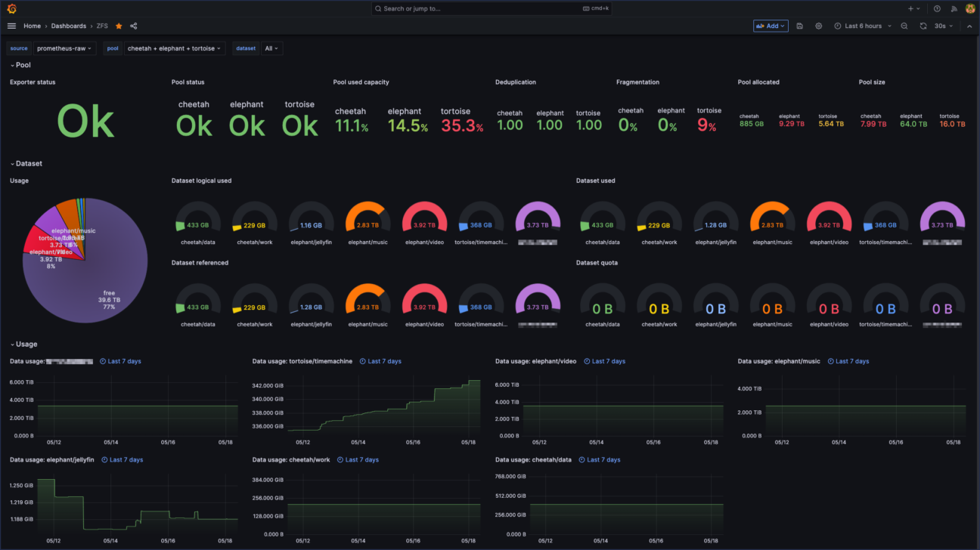The height and width of the screenshot is (550, 980).
Task: Click tortoise 9% fragmentation value
Action: (x=706, y=126)
